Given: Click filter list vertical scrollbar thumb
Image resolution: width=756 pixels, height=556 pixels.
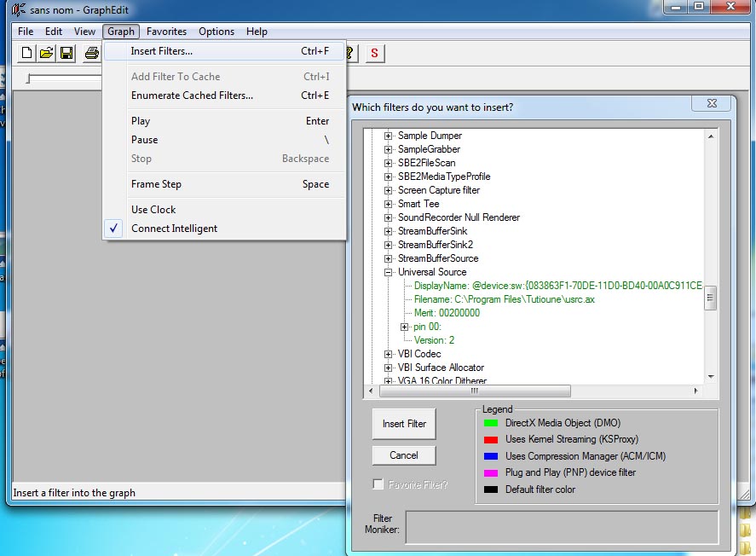Looking at the screenshot, I should [710, 298].
